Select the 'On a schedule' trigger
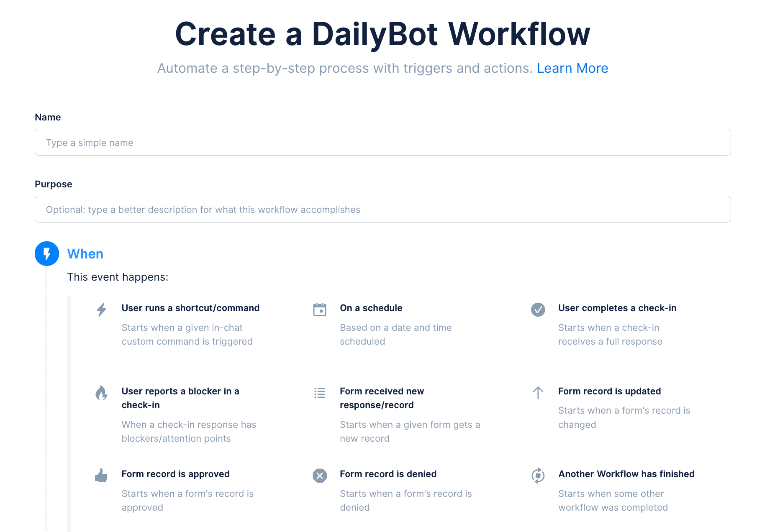 [x=371, y=308]
